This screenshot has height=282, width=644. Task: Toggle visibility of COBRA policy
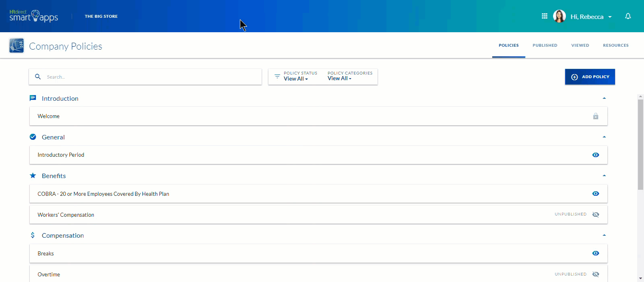point(596,194)
